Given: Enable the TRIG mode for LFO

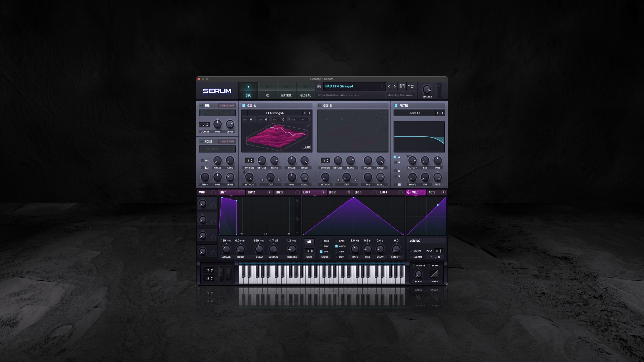Looking at the screenshot, I should coord(321,241).
